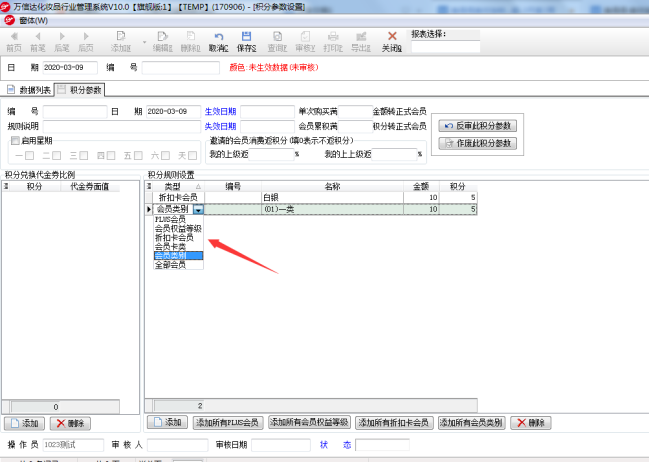Click the 编辑 toolbar icon
The width and height of the screenshot is (649, 462).
point(162,42)
